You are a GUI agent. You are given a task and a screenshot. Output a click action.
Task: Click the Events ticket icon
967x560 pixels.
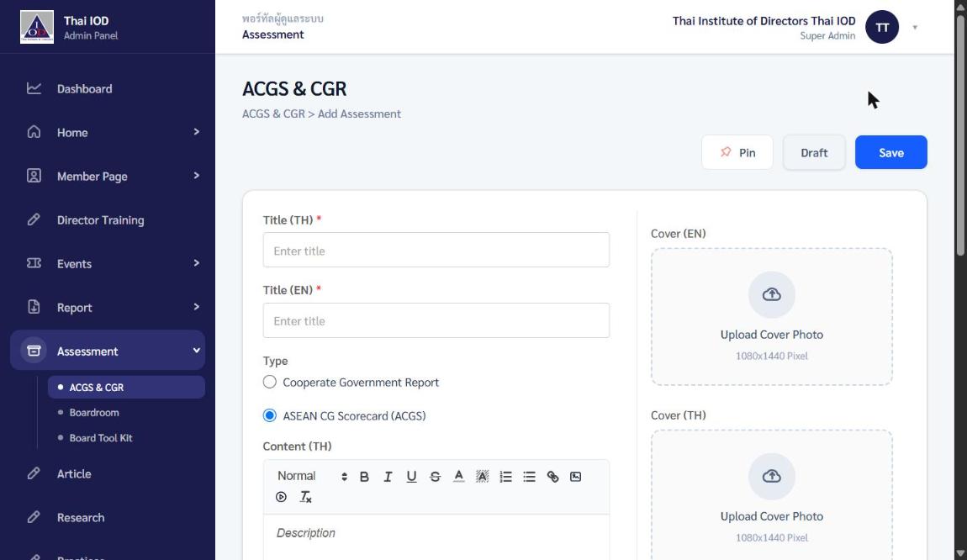[34, 263]
